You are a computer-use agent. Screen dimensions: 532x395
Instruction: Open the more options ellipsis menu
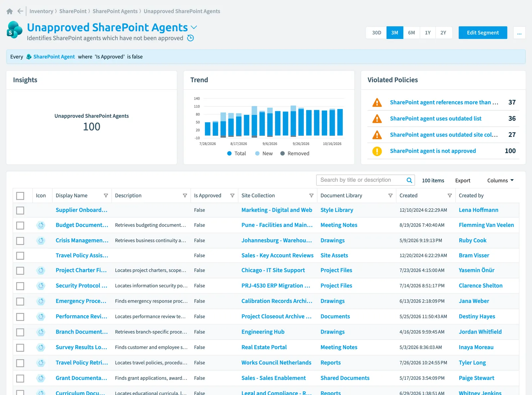519,33
